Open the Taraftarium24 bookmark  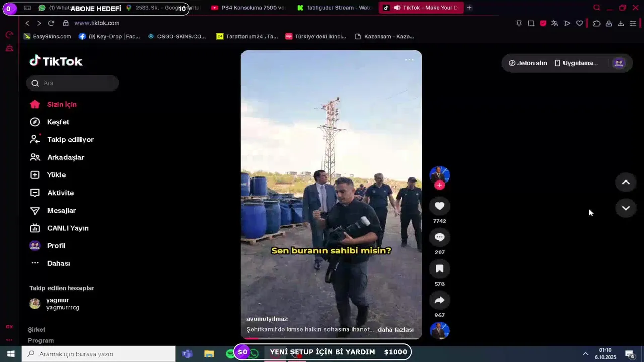pos(247,36)
